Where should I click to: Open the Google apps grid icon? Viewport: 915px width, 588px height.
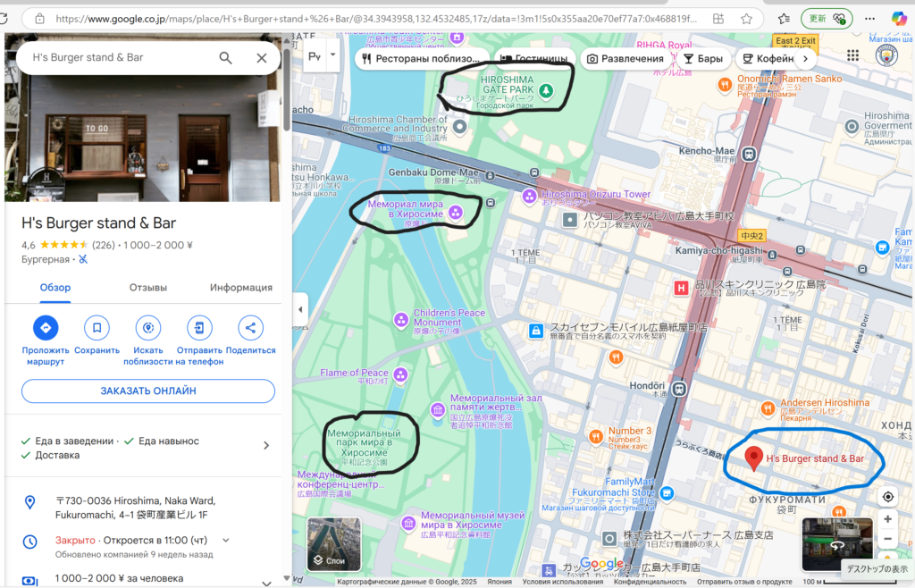click(852, 55)
